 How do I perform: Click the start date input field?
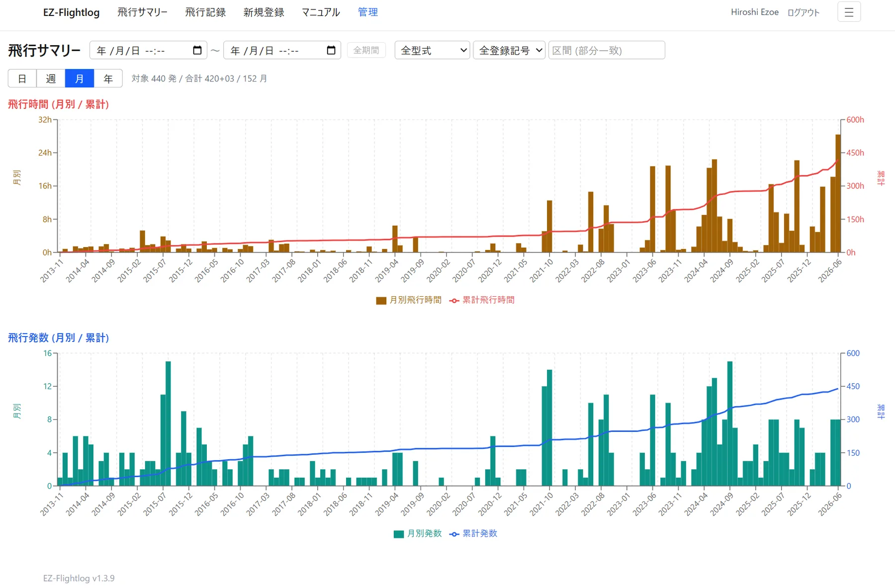tap(149, 50)
